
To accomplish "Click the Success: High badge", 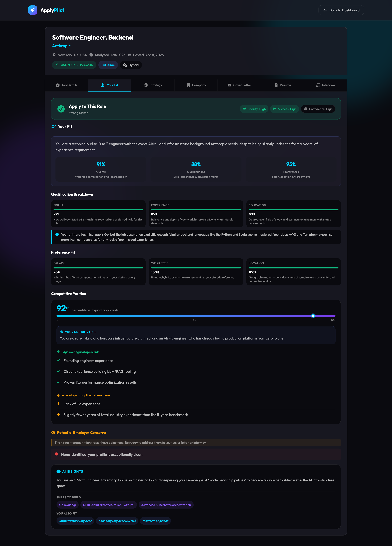I will coord(285,109).
